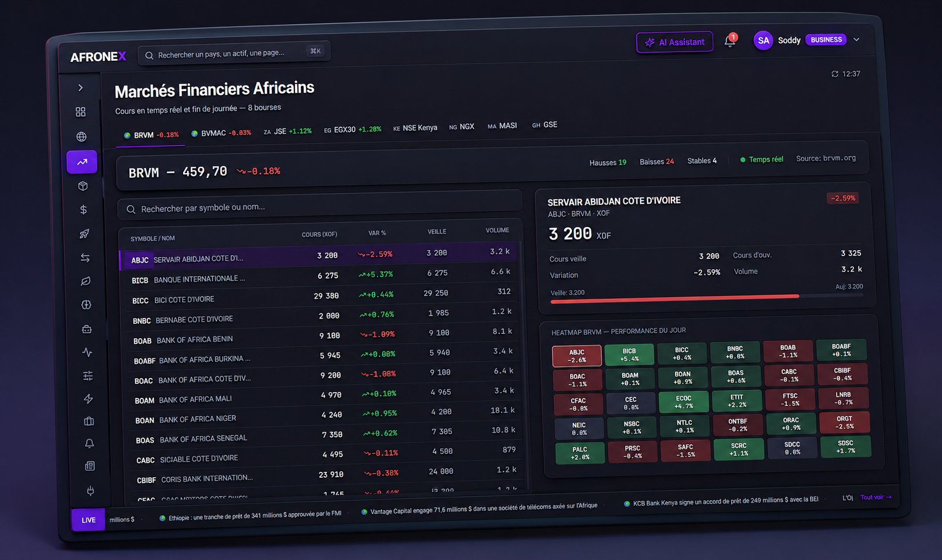The height and width of the screenshot is (560, 942).
Task: Focus the symbol or name search field
Action: [320, 207]
